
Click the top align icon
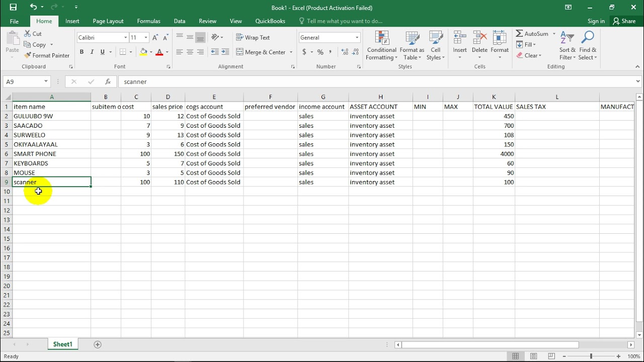[x=180, y=38]
